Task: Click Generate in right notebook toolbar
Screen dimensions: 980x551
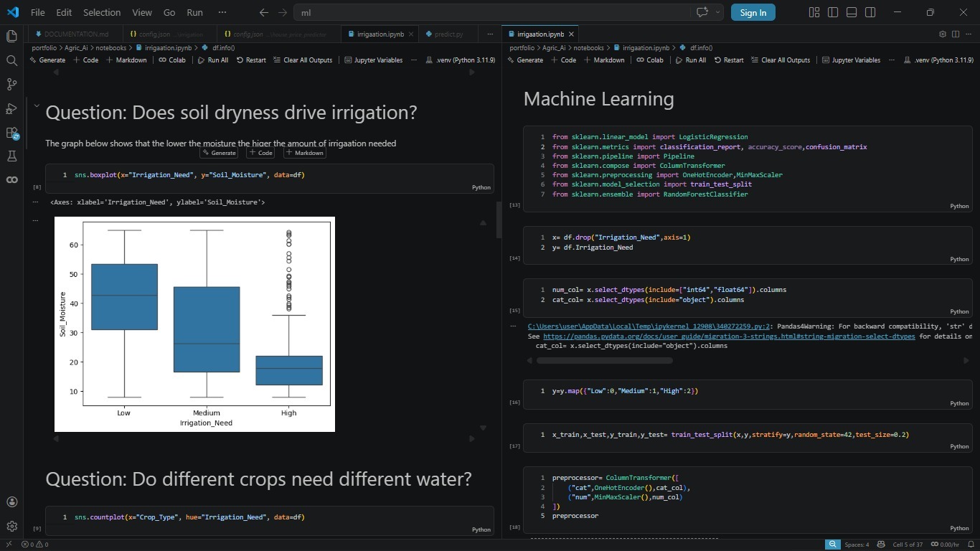Action: pyautogui.click(x=525, y=60)
